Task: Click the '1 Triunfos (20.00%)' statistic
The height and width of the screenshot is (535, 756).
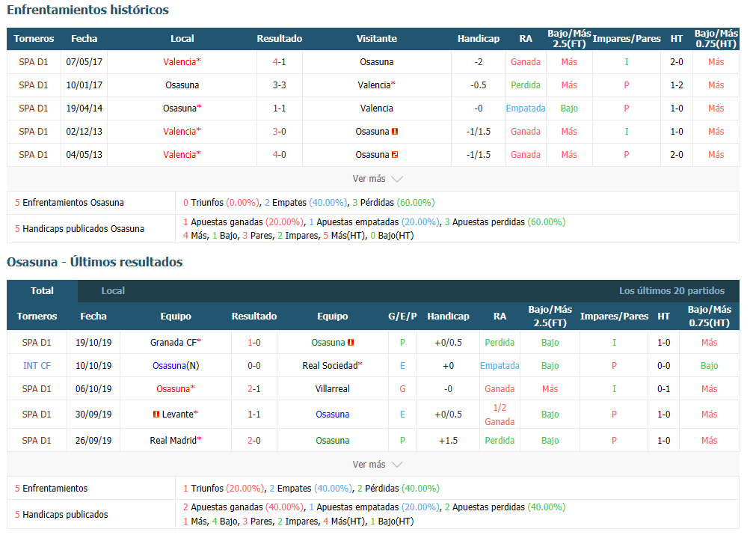Action: tap(224, 488)
